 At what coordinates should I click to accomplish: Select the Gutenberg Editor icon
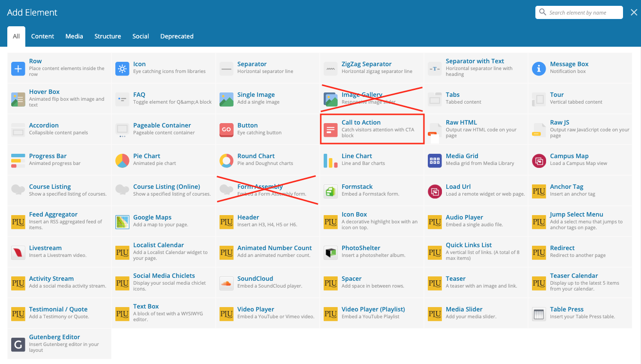pos(18,345)
